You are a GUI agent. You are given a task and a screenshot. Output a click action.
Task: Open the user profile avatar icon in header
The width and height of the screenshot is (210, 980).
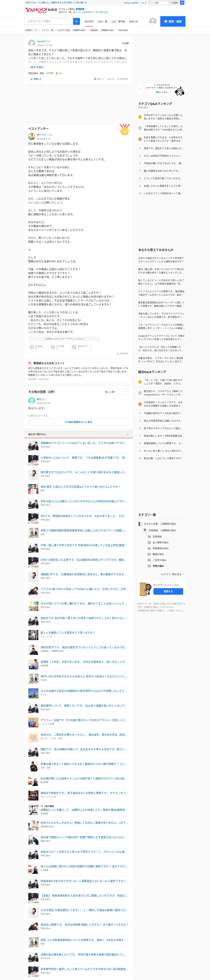(x=153, y=21)
